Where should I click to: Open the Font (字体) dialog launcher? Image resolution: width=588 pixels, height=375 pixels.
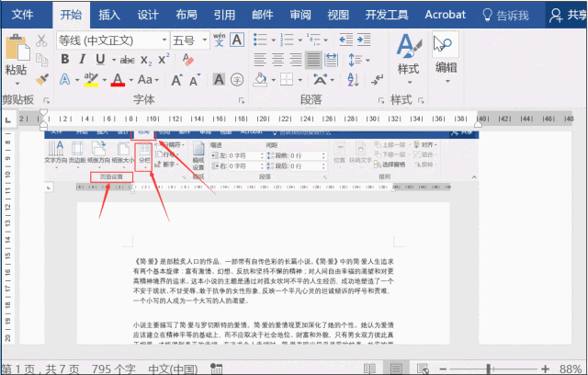click(x=242, y=100)
